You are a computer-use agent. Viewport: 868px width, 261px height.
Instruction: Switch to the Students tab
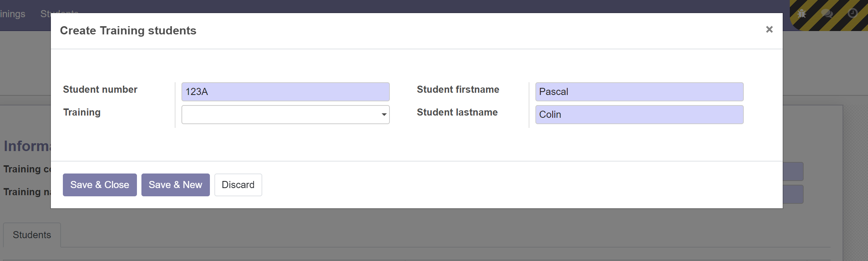(32, 234)
